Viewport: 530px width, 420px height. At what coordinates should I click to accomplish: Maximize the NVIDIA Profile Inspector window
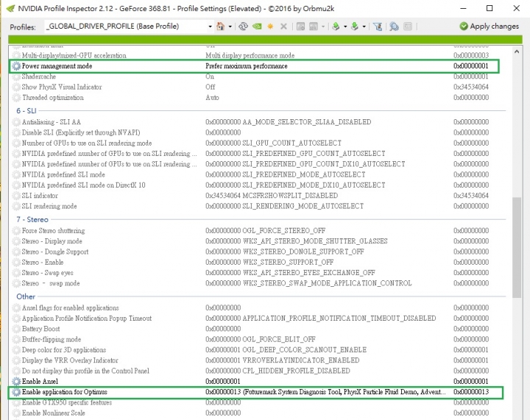(x=489, y=8)
